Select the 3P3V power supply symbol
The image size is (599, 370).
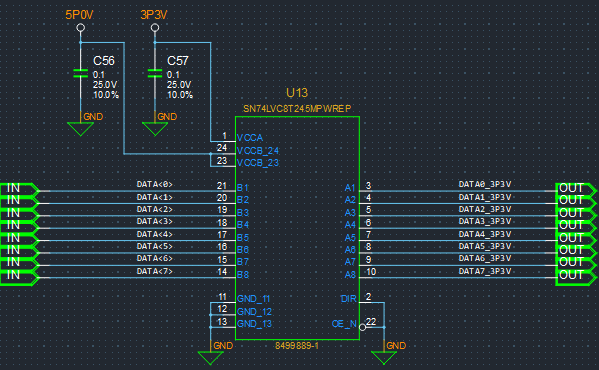click(x=155, y=27)
